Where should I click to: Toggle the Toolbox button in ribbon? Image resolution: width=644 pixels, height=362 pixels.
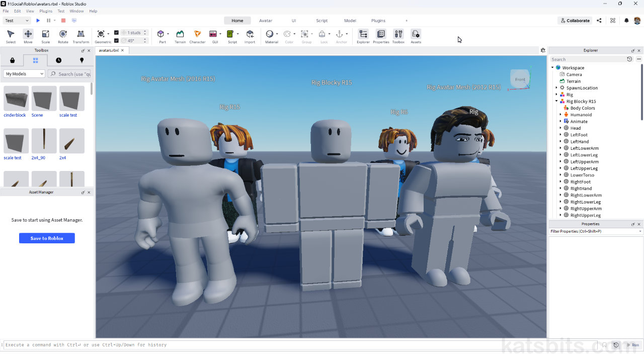(x=398, y=36)
